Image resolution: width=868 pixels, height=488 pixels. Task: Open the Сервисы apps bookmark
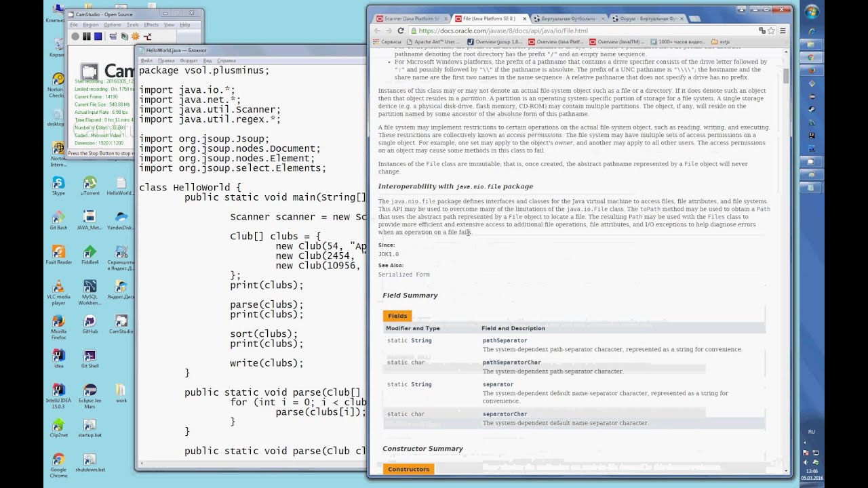(387, 41)
